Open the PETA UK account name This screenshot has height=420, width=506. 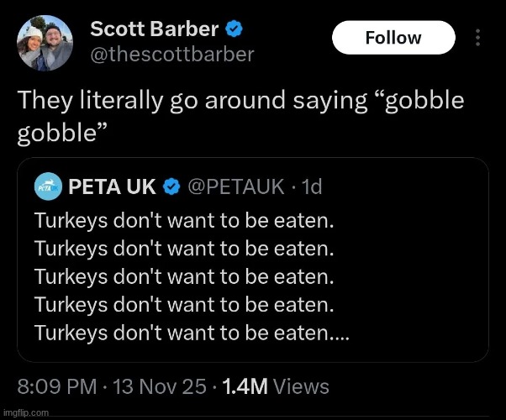coord(112,187)
